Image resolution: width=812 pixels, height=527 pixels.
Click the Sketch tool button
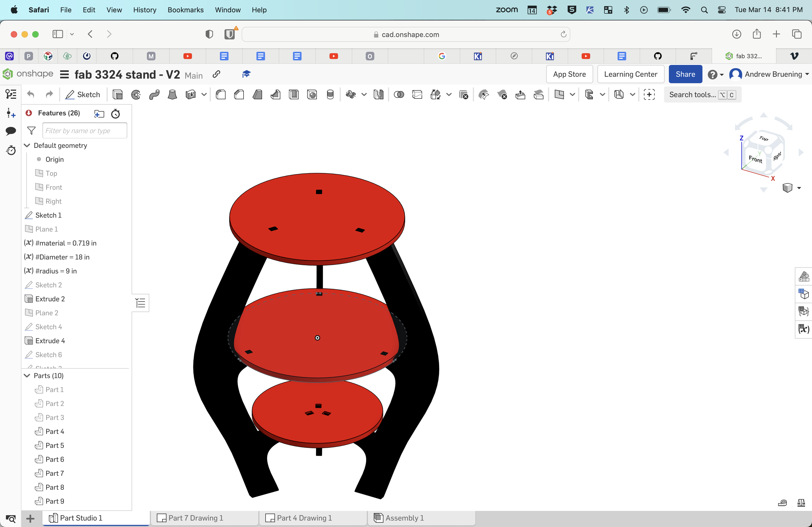click(x=82, y=94)
